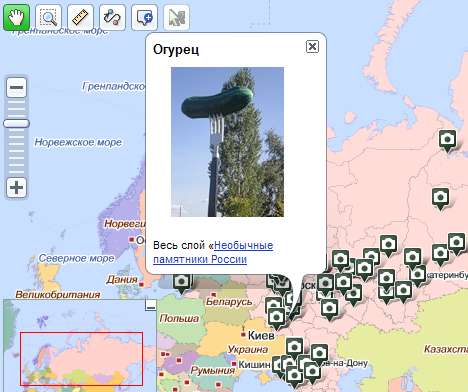
Task: Zoom out with the minus button
Action: click(16, 88)
